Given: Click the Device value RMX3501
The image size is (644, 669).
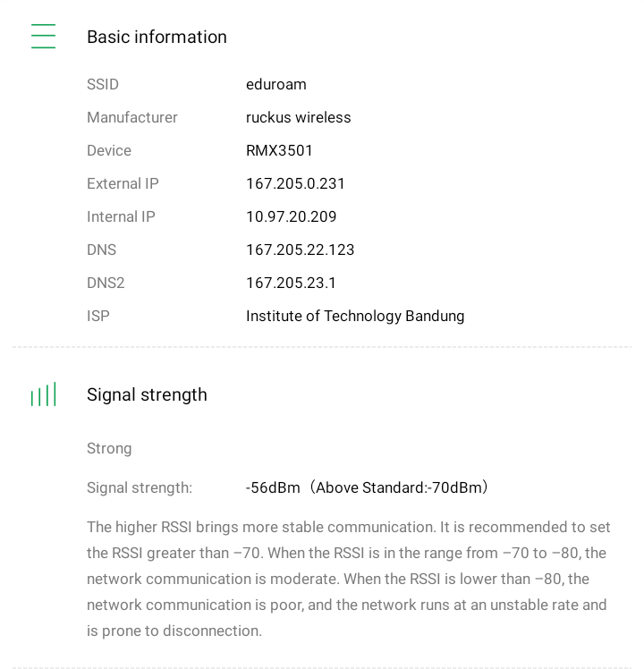Looking at the screenshot, I should coord(279,150).
